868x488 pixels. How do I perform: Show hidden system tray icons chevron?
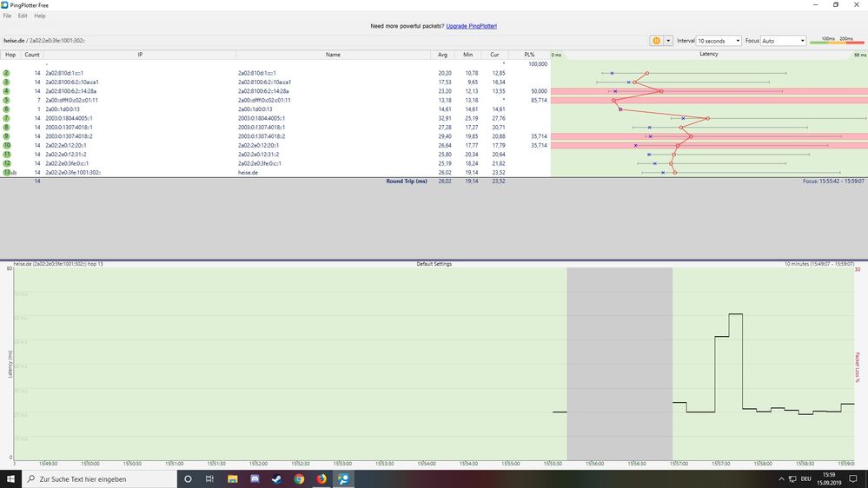pos(781,478)
